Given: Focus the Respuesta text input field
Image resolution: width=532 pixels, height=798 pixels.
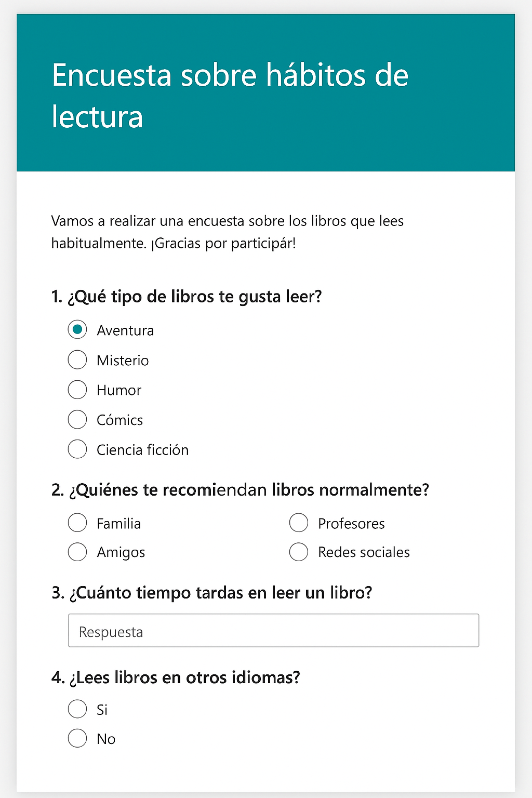Looking at the screenshot, I should [273, 631].
